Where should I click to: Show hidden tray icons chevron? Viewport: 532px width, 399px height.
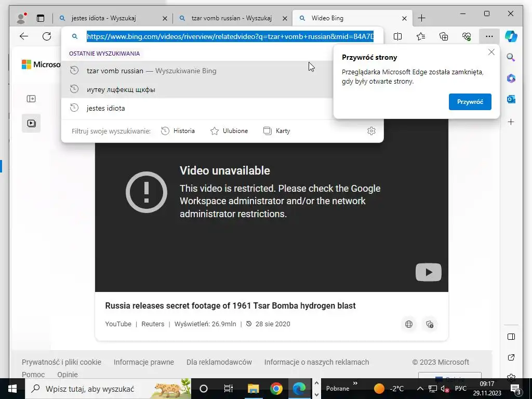420,389
